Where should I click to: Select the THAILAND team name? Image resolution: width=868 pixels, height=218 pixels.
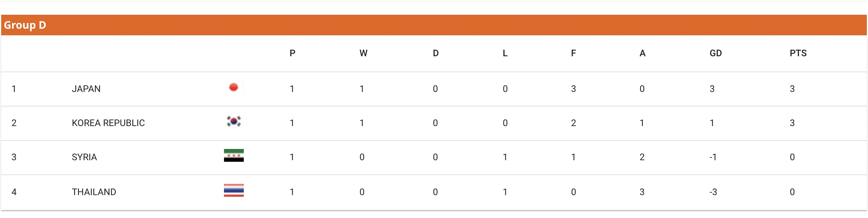(x=94, y=192)
